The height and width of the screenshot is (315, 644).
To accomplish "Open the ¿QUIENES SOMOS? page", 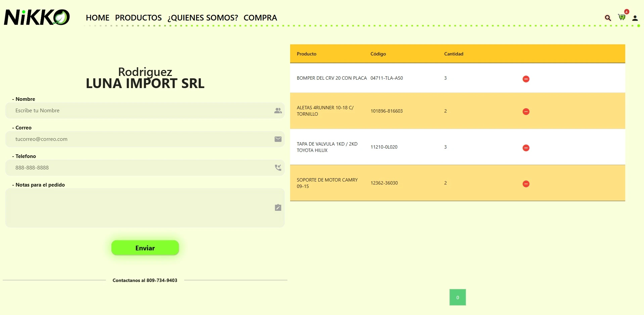I will pos(203,18).
